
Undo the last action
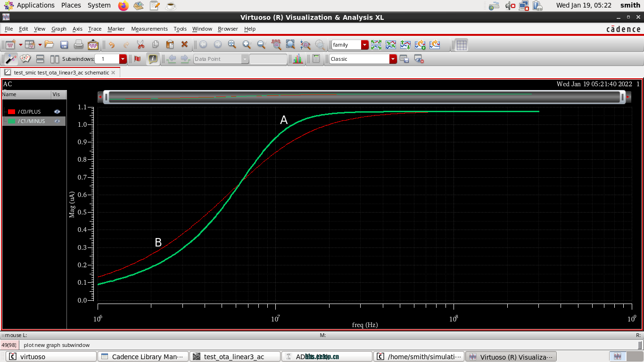tap(112, 45)
